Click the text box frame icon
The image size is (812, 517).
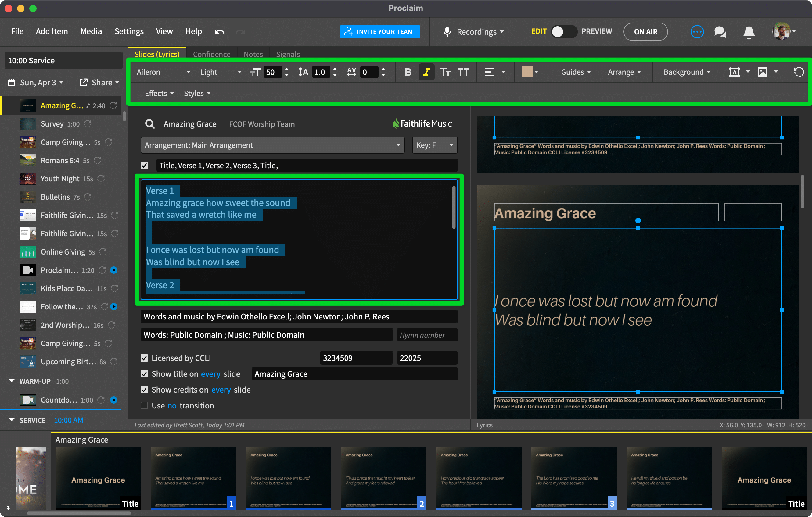pyautogui.click(x=735, y=72)
